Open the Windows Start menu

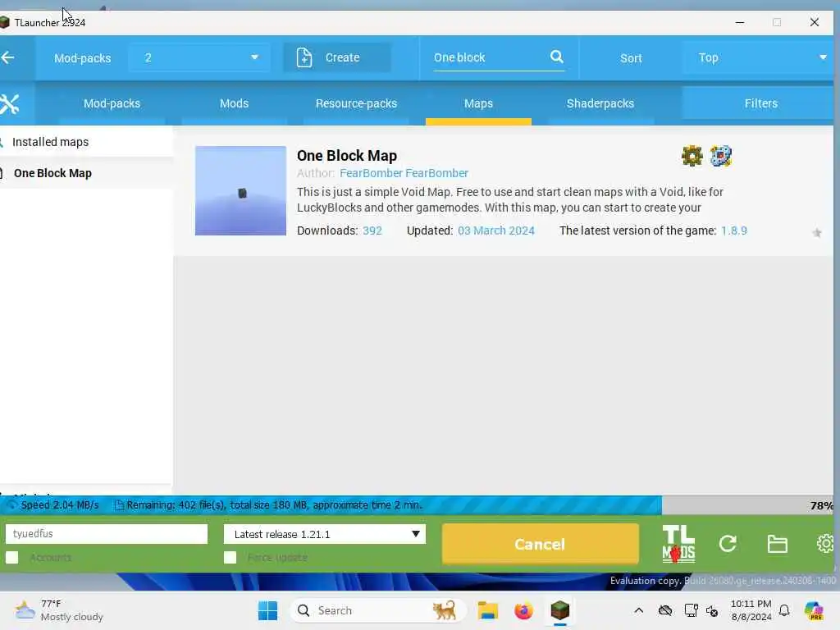click(267, 610)
